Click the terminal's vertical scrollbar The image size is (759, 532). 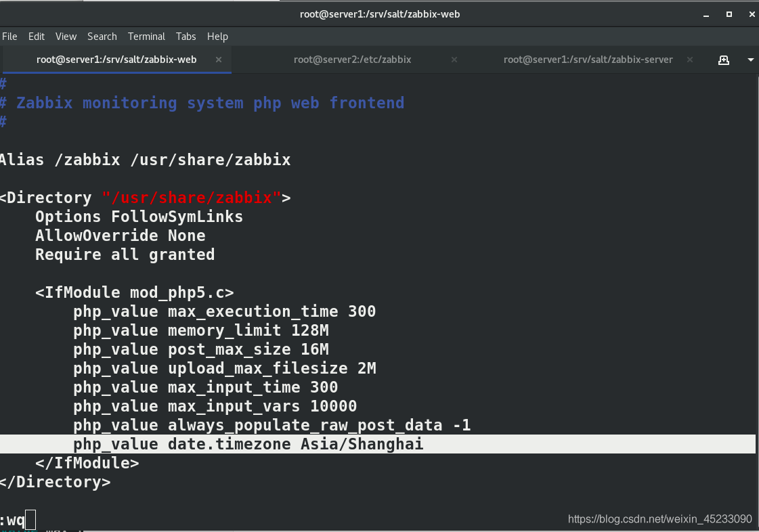(757, 302)
